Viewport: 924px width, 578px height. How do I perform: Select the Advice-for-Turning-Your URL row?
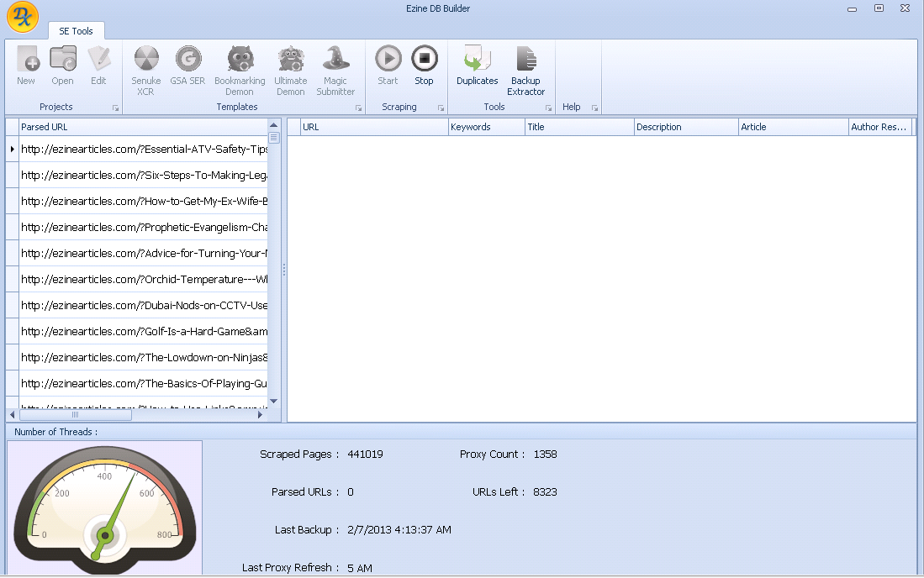143,253
